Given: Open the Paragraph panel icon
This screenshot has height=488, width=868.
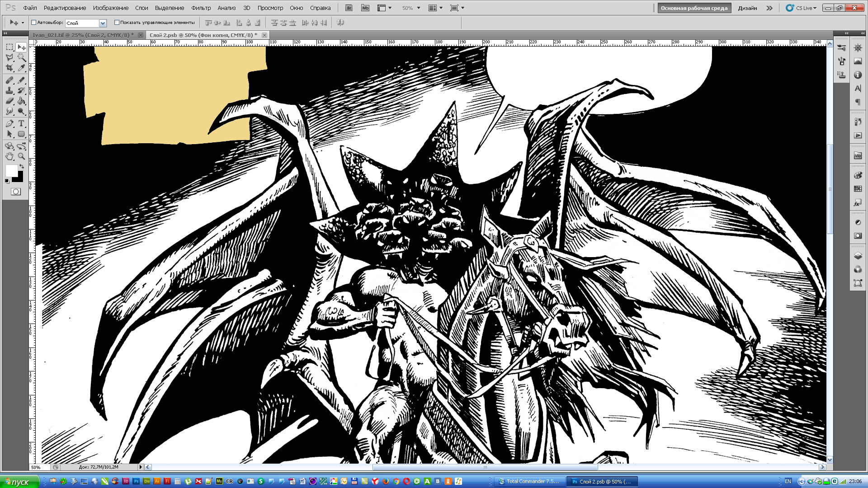Looking at the screenshot, I should pyautogui.click(x=858, y=102).
